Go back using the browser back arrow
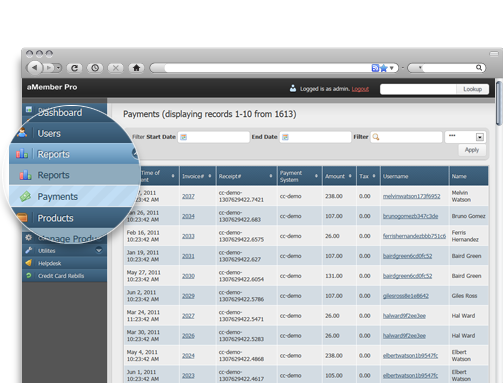This screenshot has width=503, height=383. (35, 68)
